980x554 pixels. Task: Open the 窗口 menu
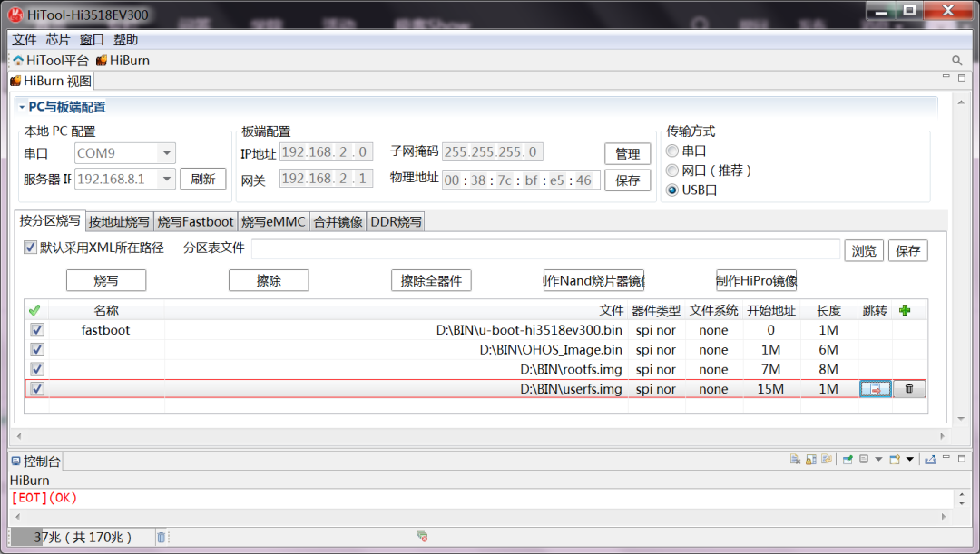tap(92, 39)
